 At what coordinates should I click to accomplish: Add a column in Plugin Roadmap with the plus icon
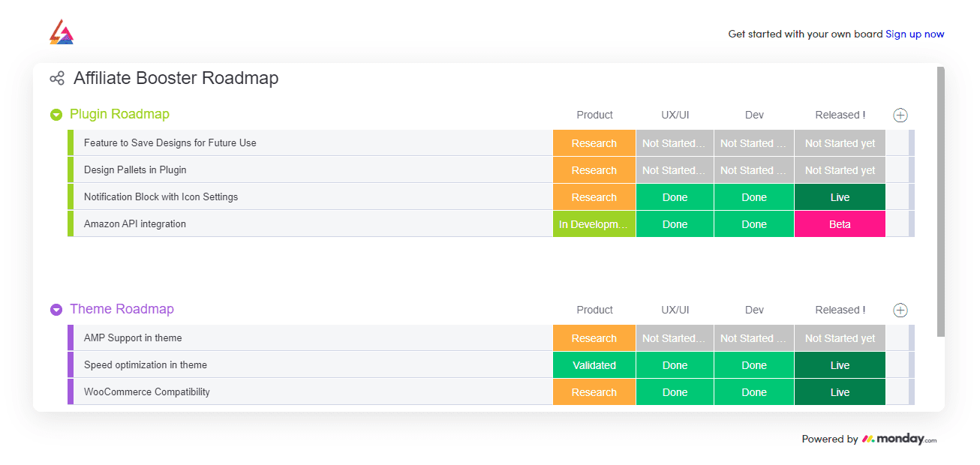(x=900, y=115)
